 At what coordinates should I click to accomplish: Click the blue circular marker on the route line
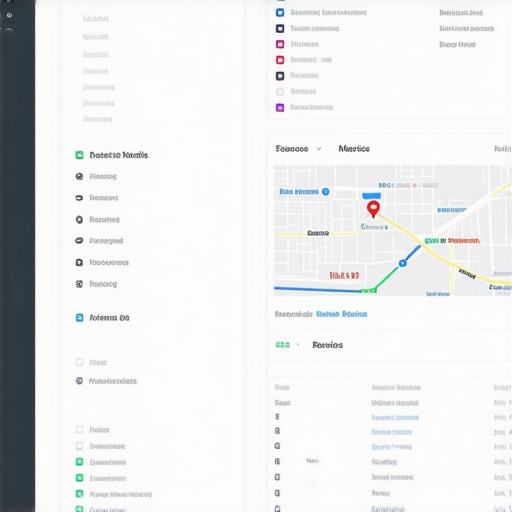pos(403,263)
